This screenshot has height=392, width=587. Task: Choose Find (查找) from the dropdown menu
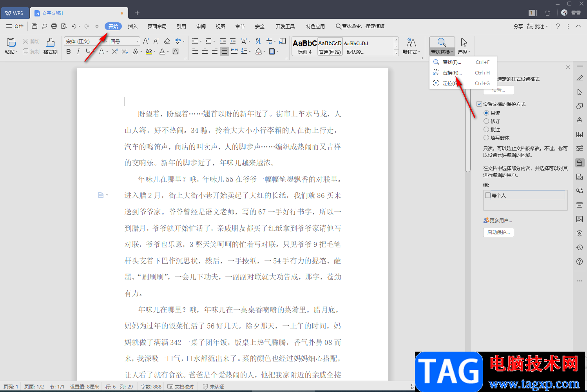pyautogui.click(x=463, y=62)
